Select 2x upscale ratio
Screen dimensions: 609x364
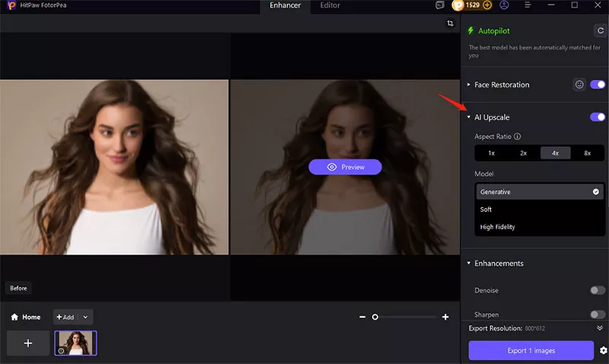523,153
